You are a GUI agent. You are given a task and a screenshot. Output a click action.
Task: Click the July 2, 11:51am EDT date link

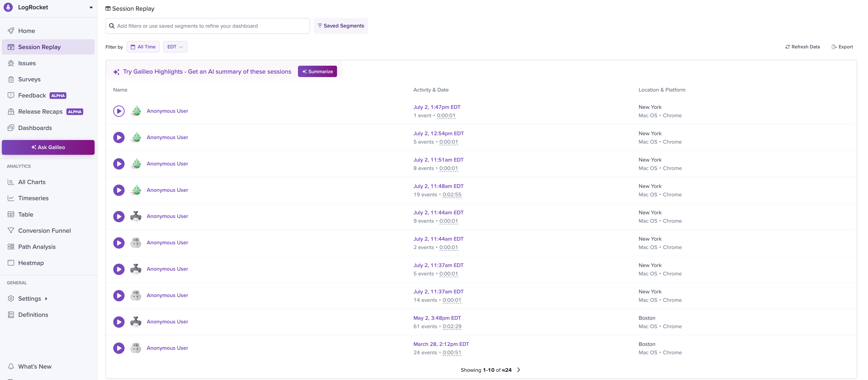(x=438, y=160)
